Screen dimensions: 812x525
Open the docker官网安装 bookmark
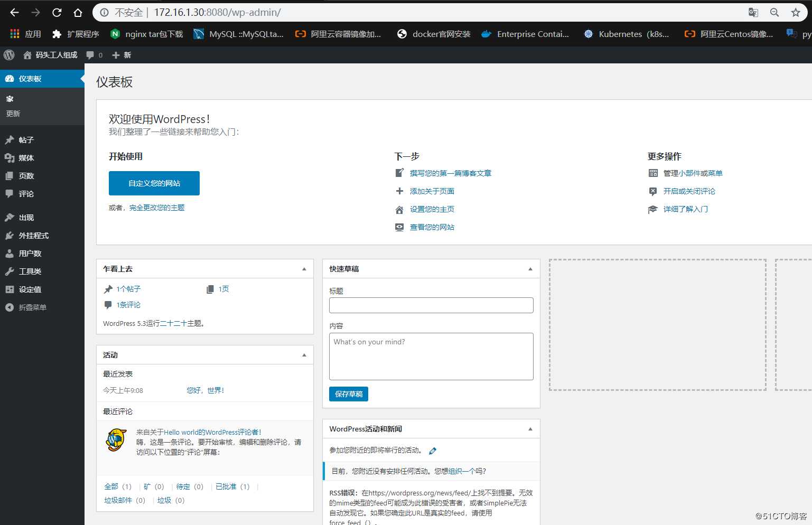click(x=434, y=34)
